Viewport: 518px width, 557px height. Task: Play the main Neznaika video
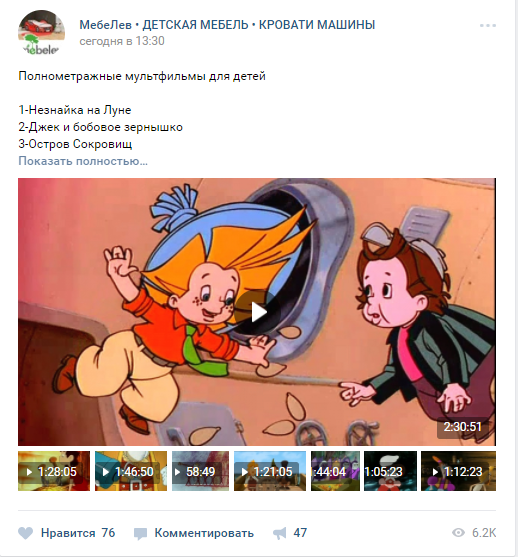click(x=257, y=312)
